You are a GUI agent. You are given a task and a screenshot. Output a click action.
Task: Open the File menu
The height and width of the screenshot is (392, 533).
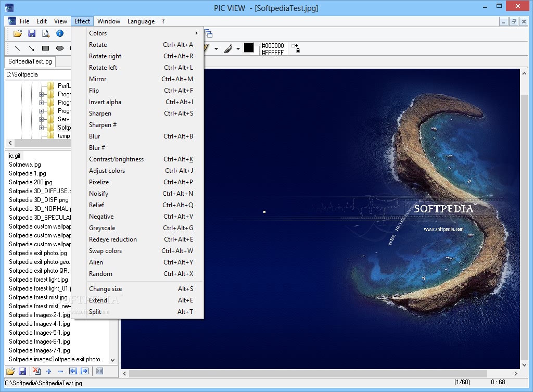(24, 21)
